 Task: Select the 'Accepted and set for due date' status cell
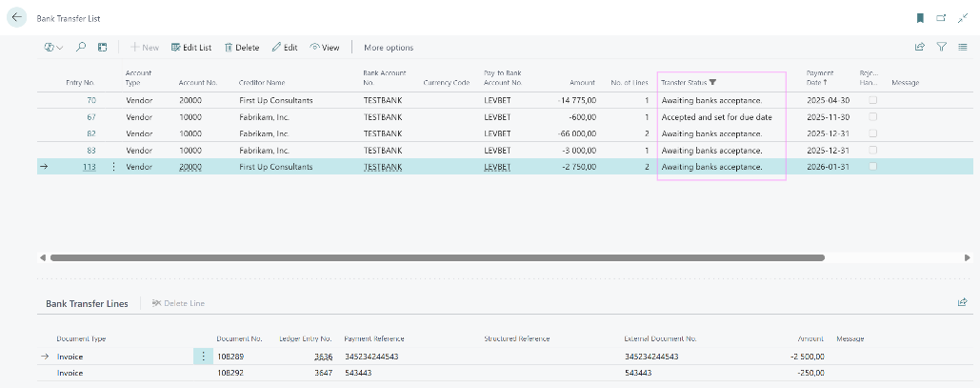click(x=716, y=117)
